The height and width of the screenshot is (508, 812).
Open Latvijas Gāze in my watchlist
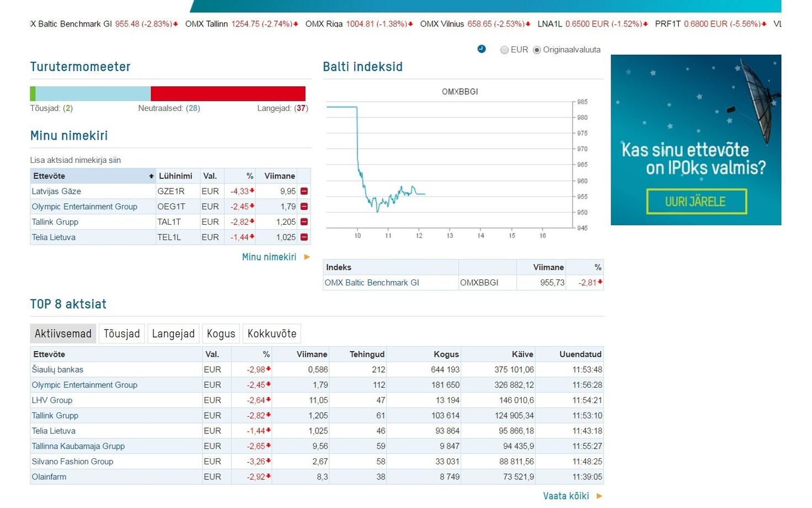tap(56, 192)
